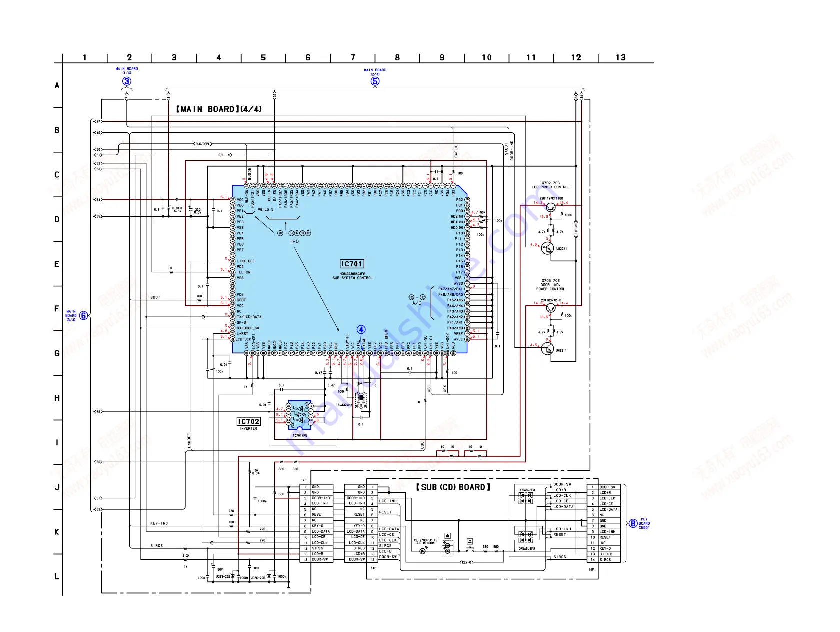840x632 pixels.
Task: Click column header 13 on grid ruler
Action: [621, 57]
